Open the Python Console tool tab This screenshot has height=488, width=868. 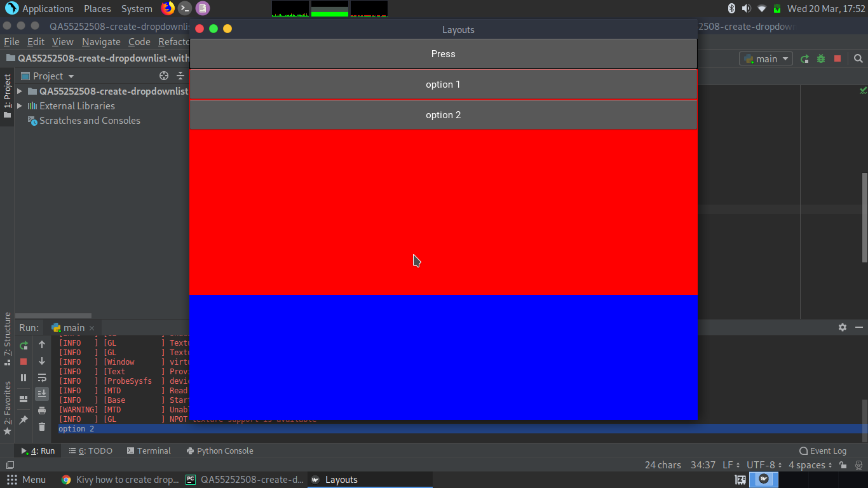(220, 451)
